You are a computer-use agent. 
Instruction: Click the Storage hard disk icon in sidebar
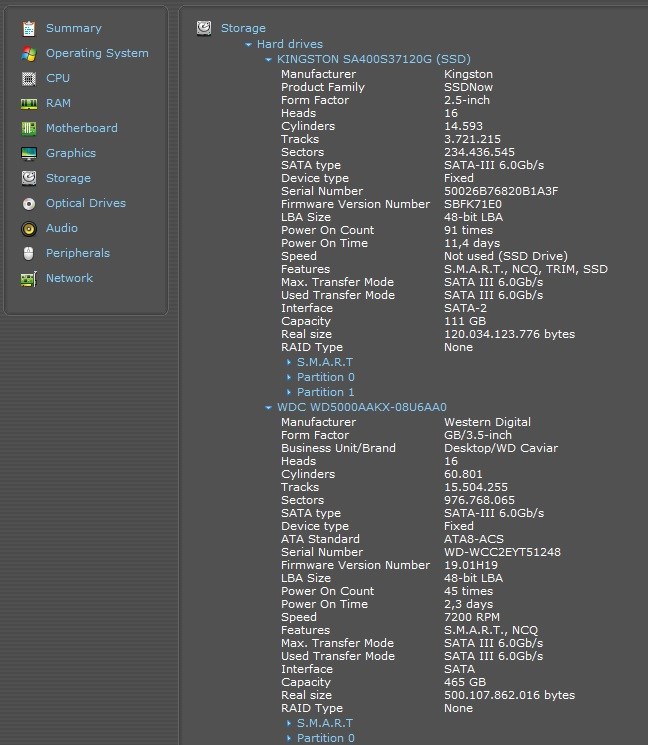coord(29,178)
